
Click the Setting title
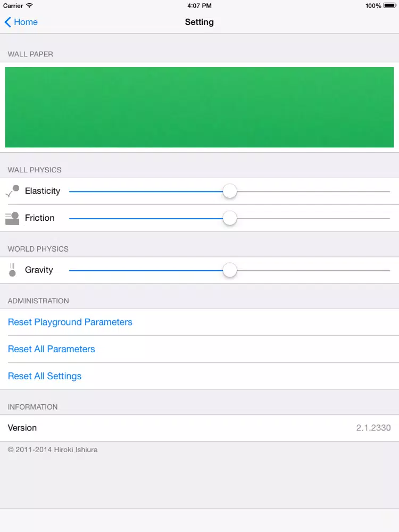click(199, 22)
